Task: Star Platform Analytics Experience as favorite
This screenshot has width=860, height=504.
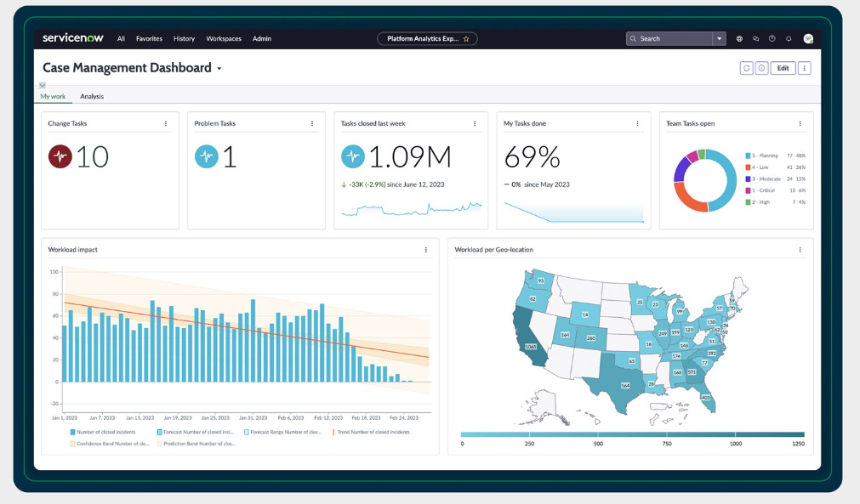Action: 466,39
